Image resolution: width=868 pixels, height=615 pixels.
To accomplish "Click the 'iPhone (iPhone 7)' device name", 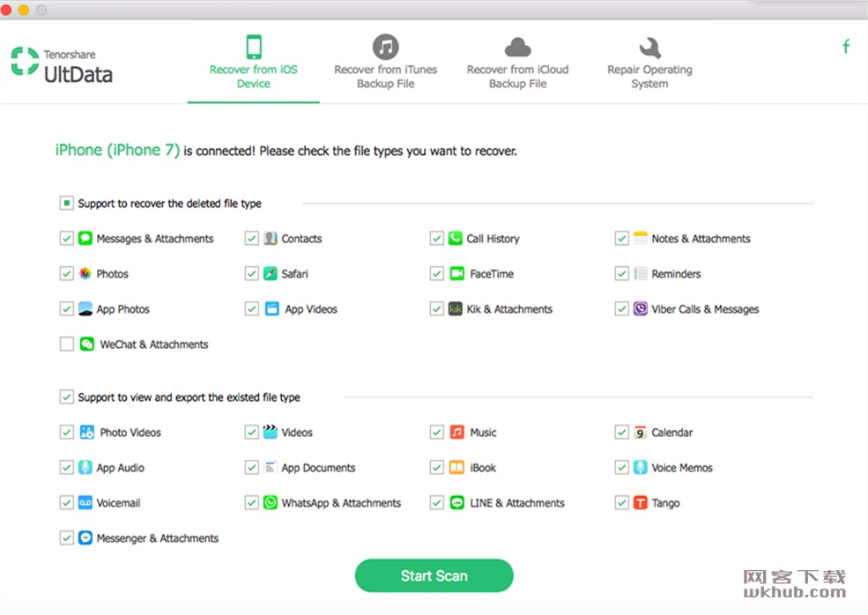I will 117,150.
